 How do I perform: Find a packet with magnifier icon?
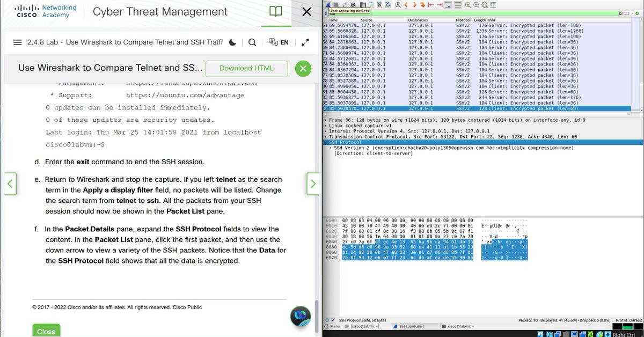pos(398,5)
